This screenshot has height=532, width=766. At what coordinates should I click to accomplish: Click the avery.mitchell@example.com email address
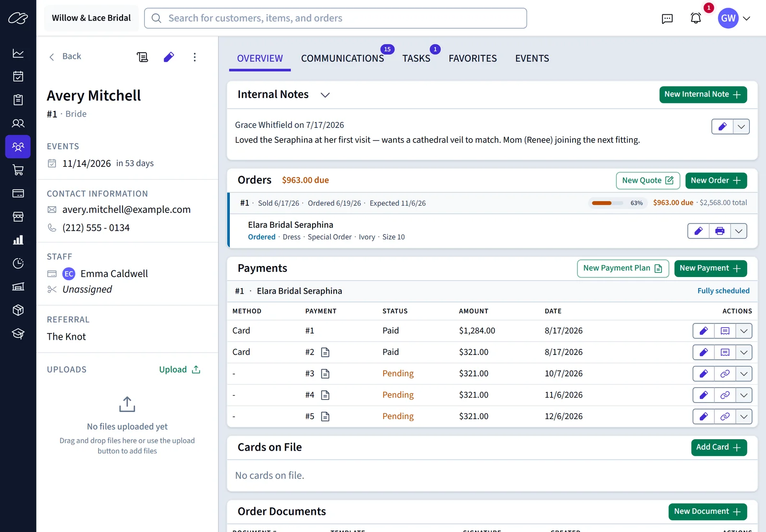coord(126,210)
